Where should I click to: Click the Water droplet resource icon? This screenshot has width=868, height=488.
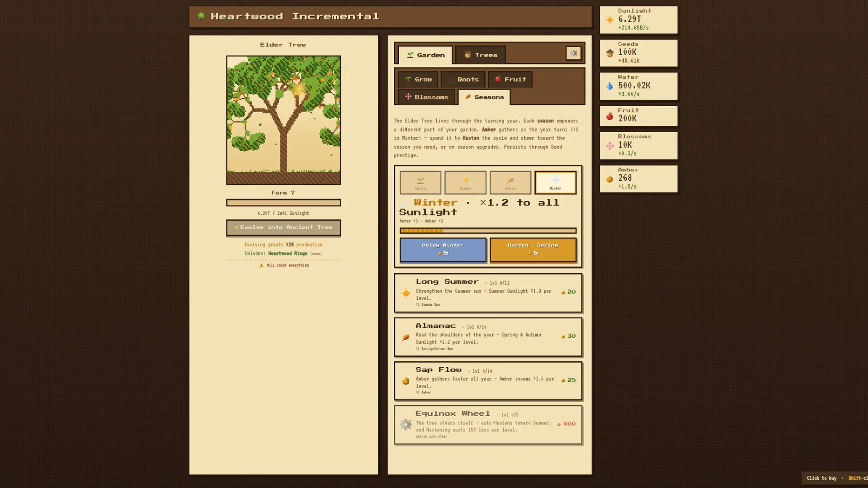[x=609, y=86]
